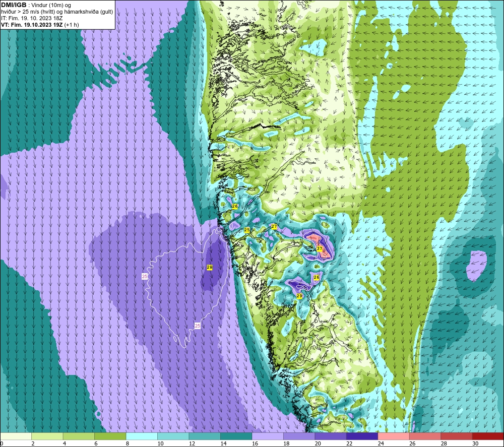The width and height of the screenshot is (504, 447).
Task: Click the 'VT: Fim. 19.10.2023 19Z' valid time
Action: pyautogui.click(x=32, y=25)
